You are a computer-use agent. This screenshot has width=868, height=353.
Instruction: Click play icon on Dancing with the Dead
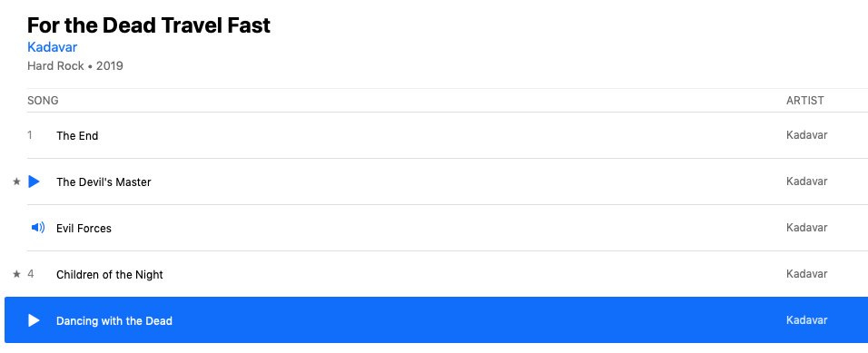[x=34, y=320]
